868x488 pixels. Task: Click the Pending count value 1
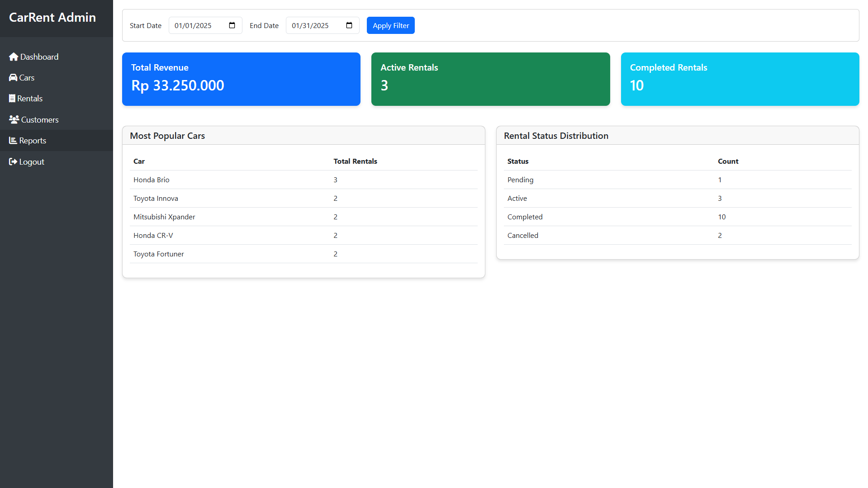720,180
